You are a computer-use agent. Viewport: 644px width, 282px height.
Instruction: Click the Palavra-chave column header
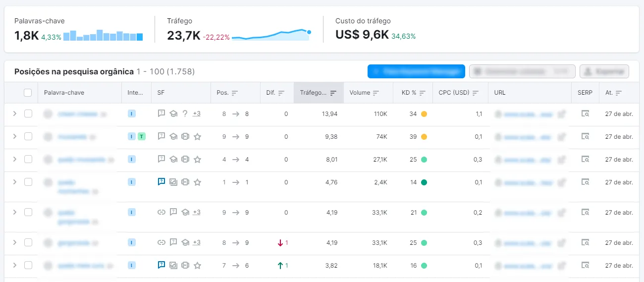(x=64, y=93)
